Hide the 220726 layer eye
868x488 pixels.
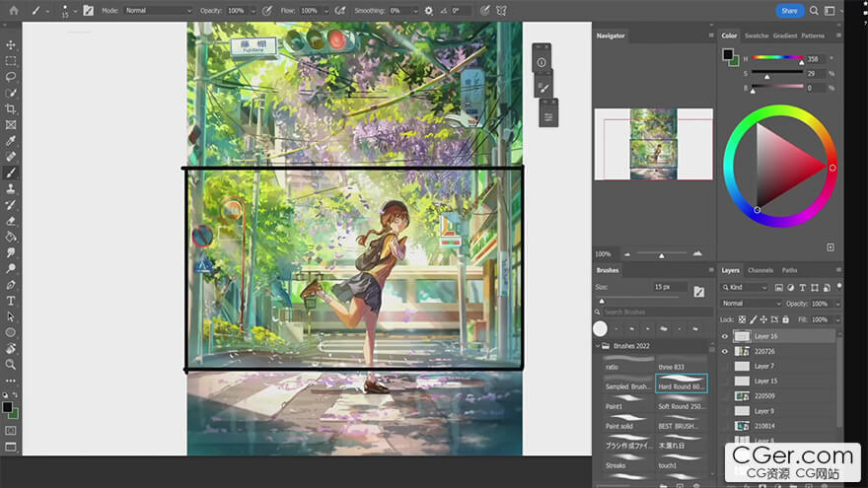725,351
